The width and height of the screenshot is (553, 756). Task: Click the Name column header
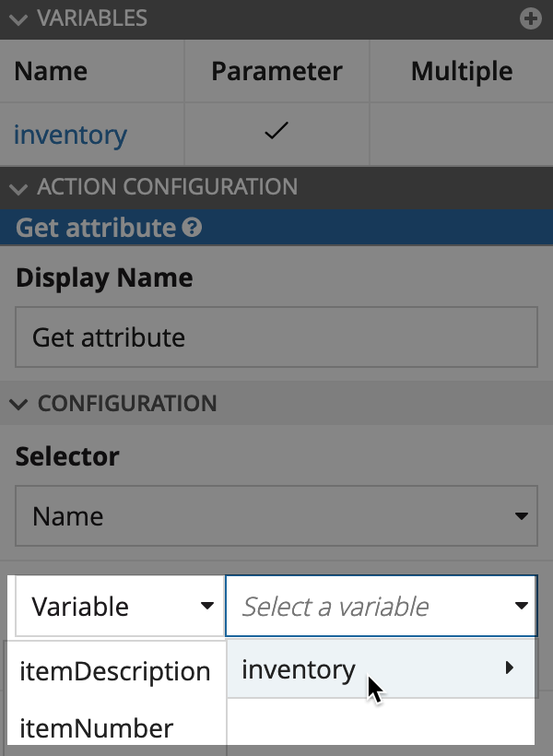click(x=50, y=71)
